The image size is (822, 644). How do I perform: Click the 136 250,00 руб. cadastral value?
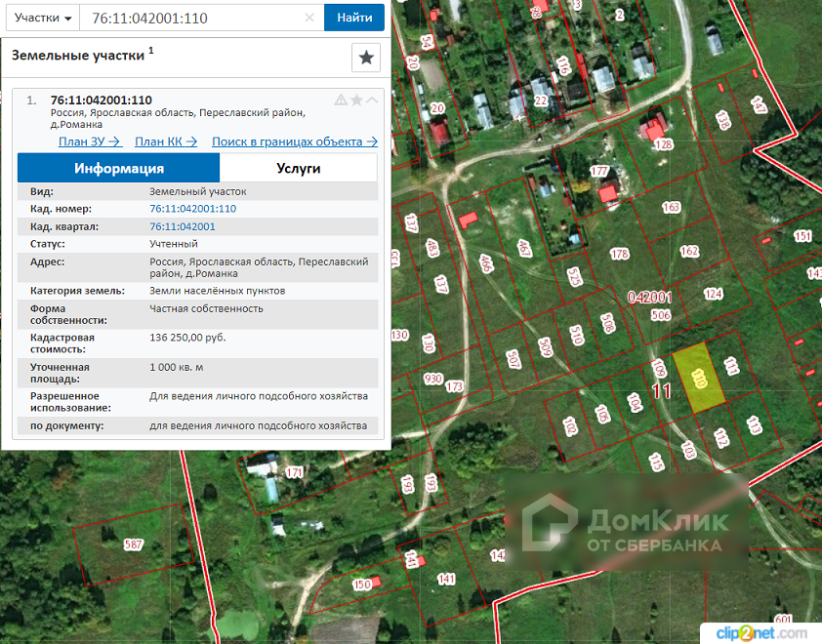tap(187, 338)
